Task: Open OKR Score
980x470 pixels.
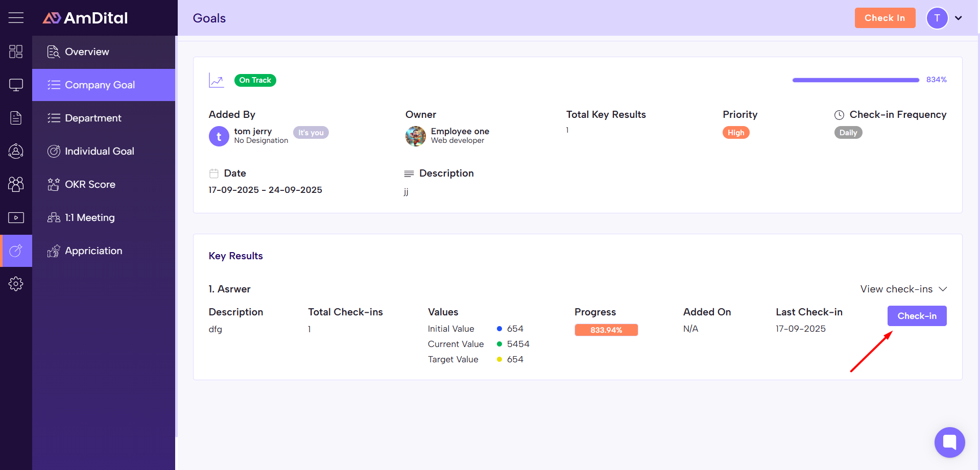Action: pos(104,184)
